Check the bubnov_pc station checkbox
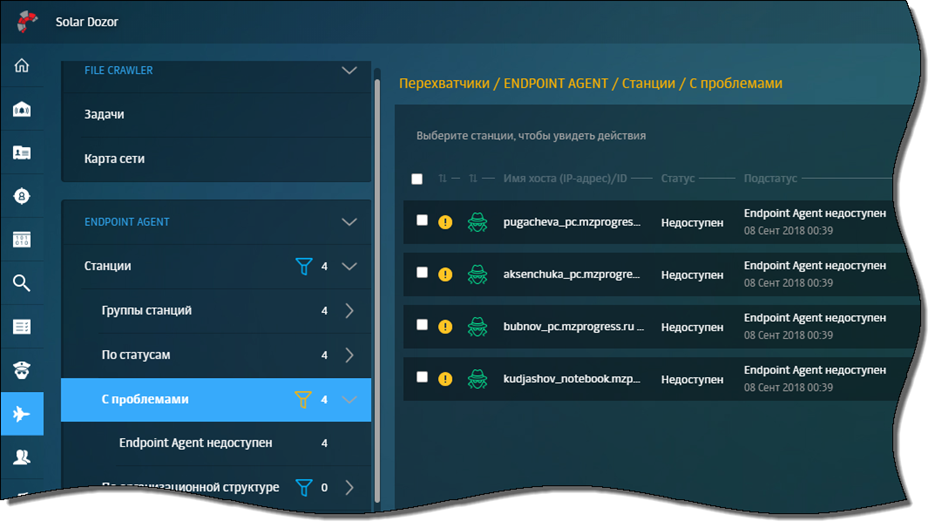Viewport: 935px width, 528px height. click(x=422, y=325)
